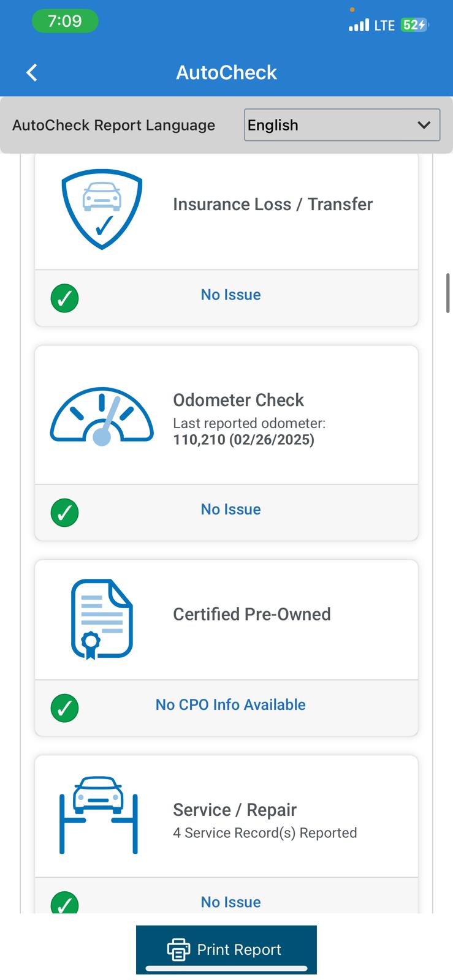Tap the green checkmark under Service / Repair
This screenshot has width=453, height=980.
[64, 903]
